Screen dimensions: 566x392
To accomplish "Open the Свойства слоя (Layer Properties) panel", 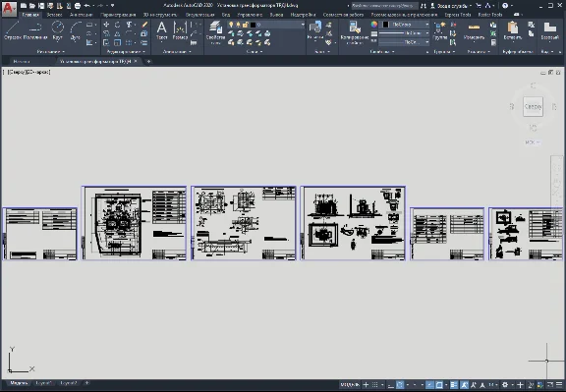I will coord(215,32).
